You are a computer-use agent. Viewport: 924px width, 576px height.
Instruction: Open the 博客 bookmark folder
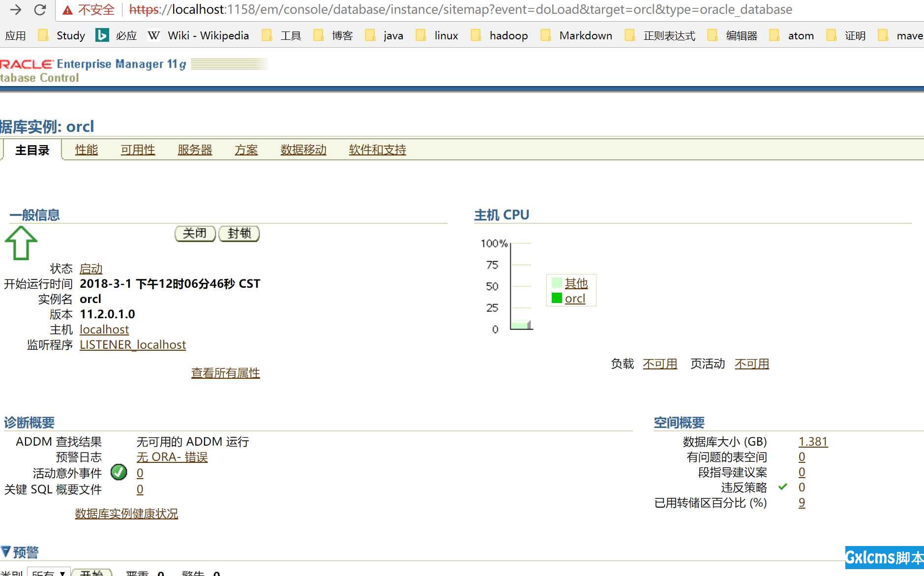pyautogui.click(x=333, y=35)
